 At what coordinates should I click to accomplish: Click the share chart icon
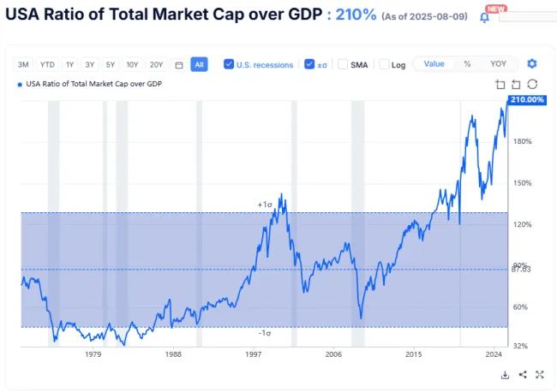(x=523, y=375)
